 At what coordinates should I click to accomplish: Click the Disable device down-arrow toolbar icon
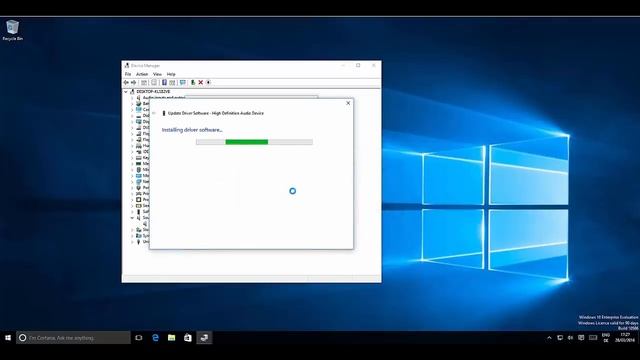click(208, 82)
